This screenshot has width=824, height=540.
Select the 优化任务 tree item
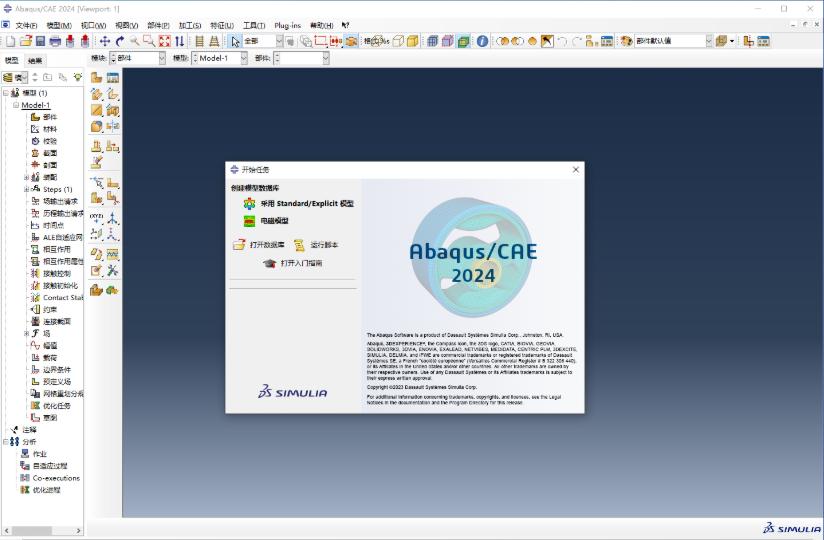click(57, 406)
